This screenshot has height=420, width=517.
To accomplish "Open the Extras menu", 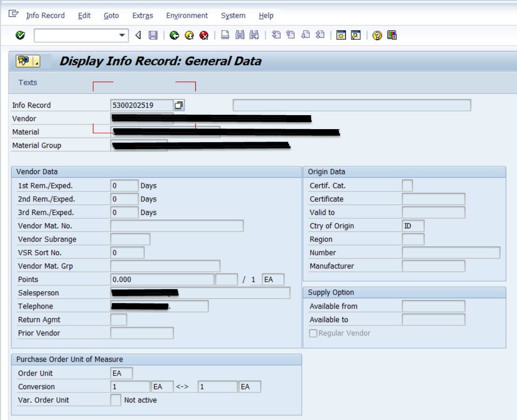I will (142, 15).
